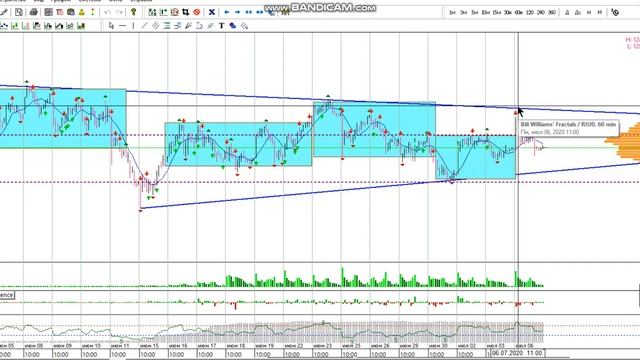The width and height of the screenshot is (640, 360).
Task: Select the crop tool icon
Action: 186,12
